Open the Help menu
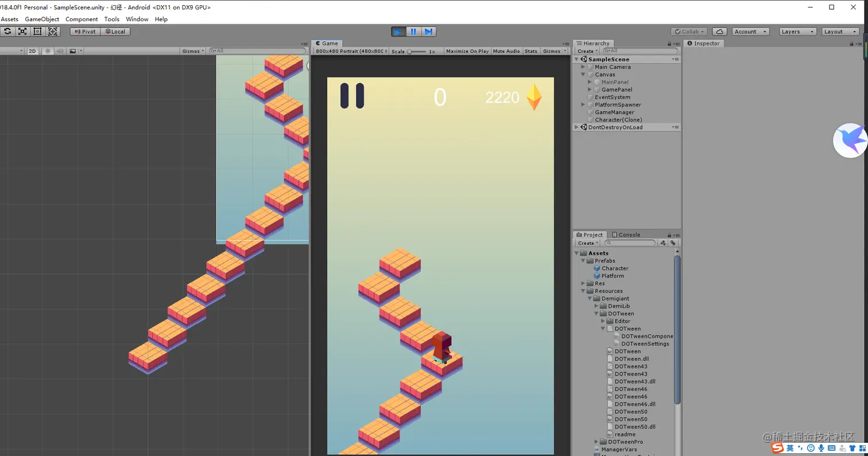The height and width of the screenshot is (456, 868). point(161,19)
